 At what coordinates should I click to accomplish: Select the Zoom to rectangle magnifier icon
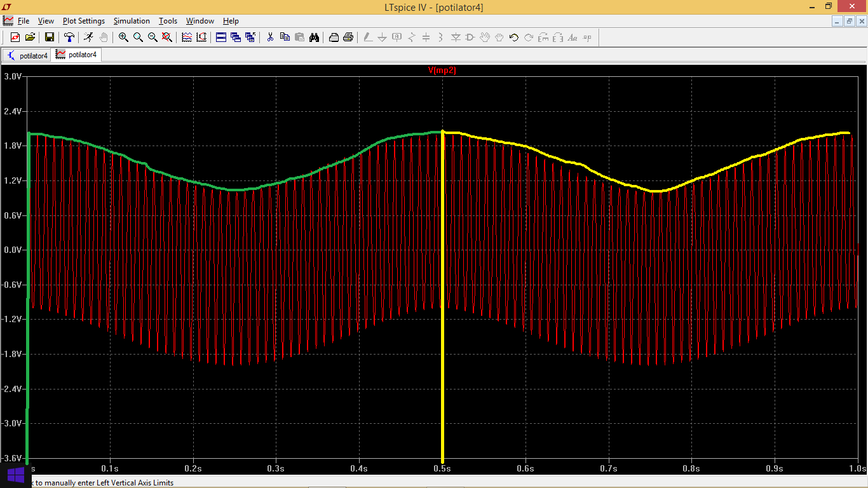(138, 37)
